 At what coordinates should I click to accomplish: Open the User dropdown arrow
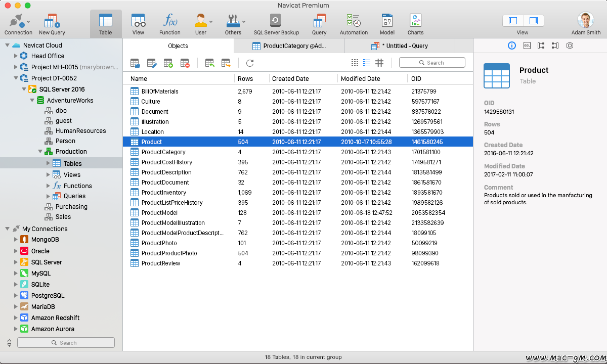[x=211, y=22]
